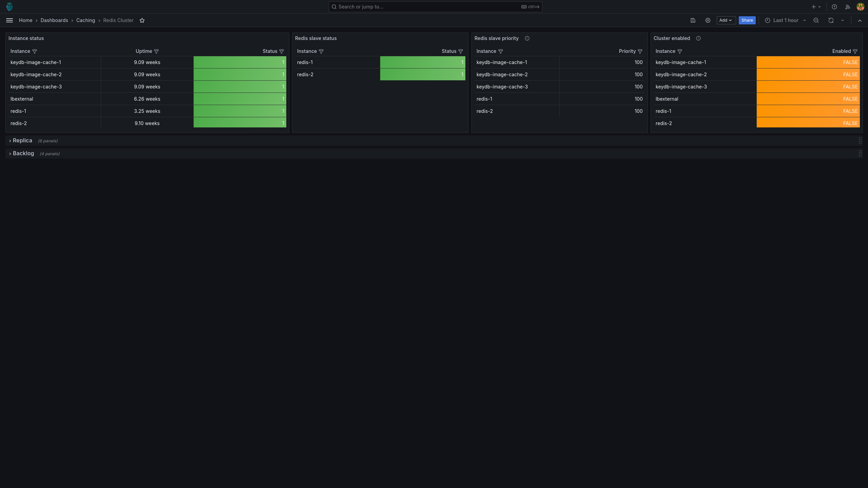Viewport: 868px width, 488px height.
Task: Click redis-1 in Redis slave status
Action: click(305, 62)
